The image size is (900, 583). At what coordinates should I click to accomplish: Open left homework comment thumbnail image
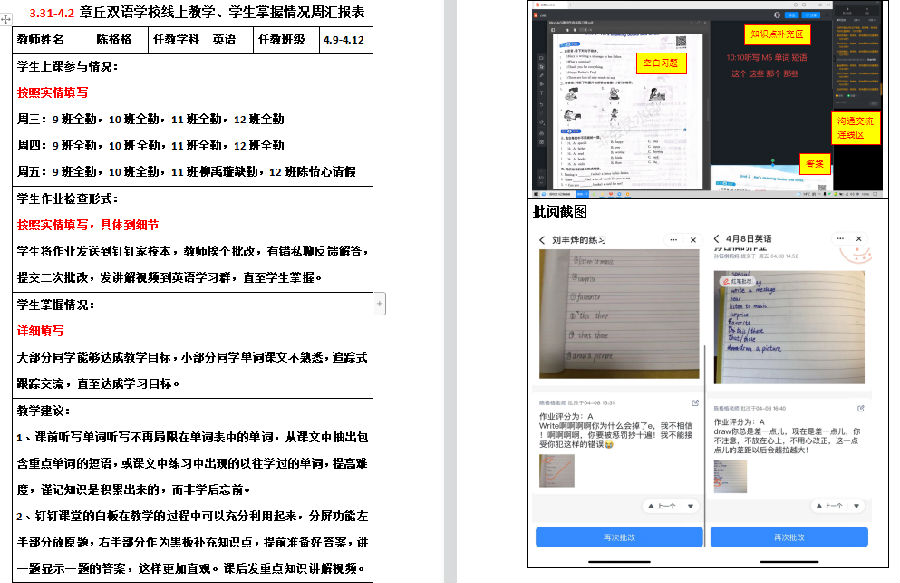pos(556,471)
